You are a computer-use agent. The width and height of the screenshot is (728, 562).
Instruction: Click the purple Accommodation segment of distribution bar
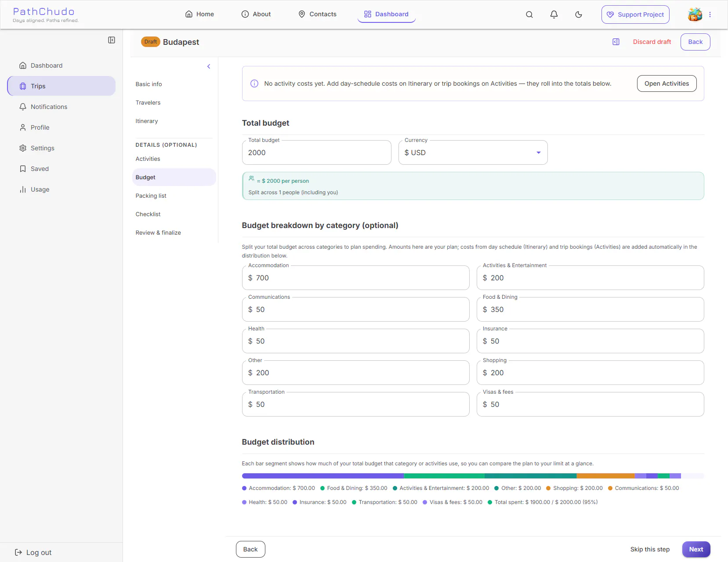pos(323,476)
